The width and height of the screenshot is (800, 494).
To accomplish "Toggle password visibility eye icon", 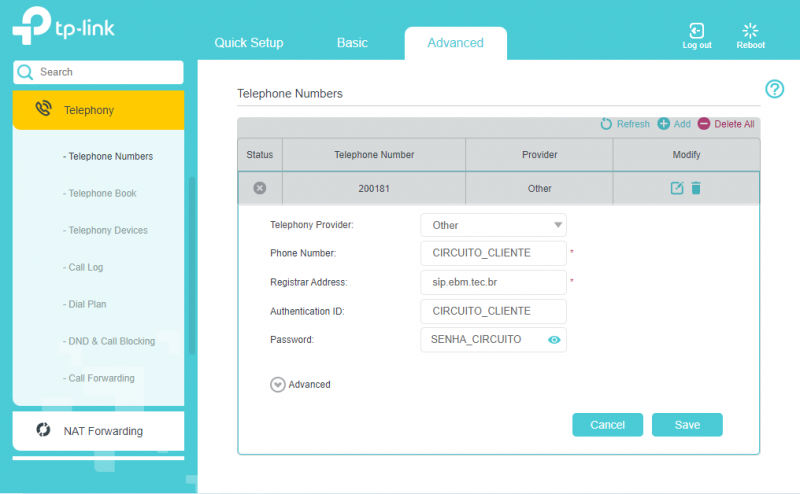I will coord(554,340).
